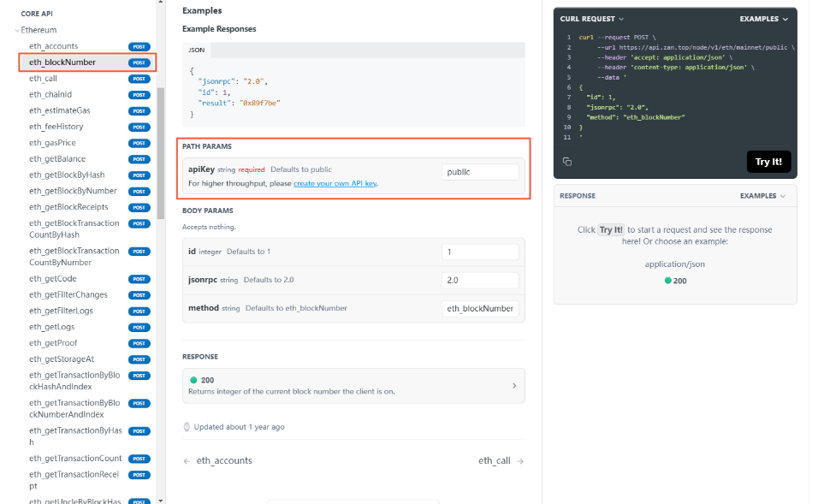Click the sidebar vertical scrollbar
This screenshot has width=824, height=504.
(159, 154)
